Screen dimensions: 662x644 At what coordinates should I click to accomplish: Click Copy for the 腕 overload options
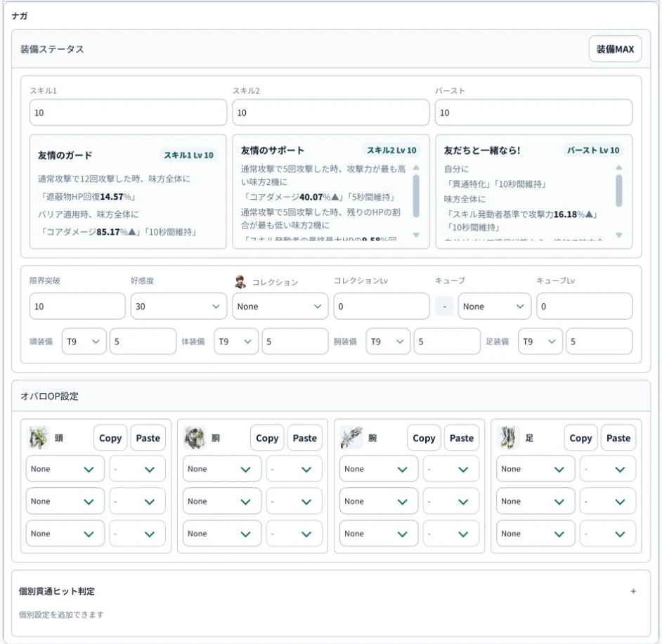tap(424, 438)
